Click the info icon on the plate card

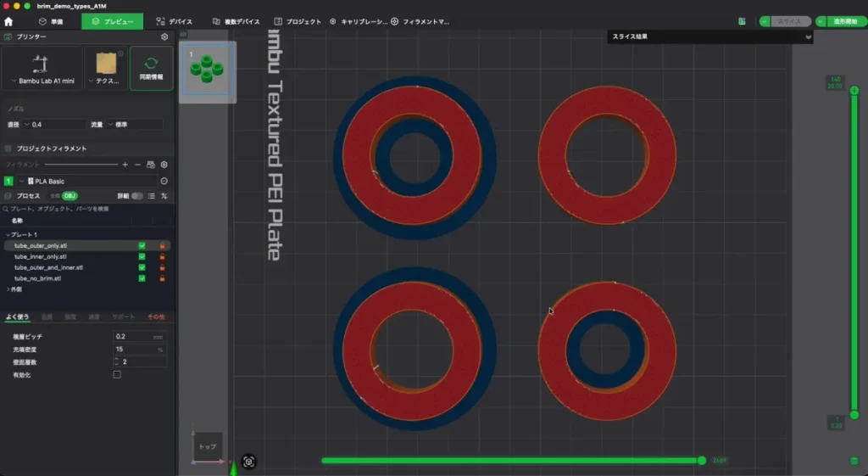pyautogui.click(x=120, y=53)
